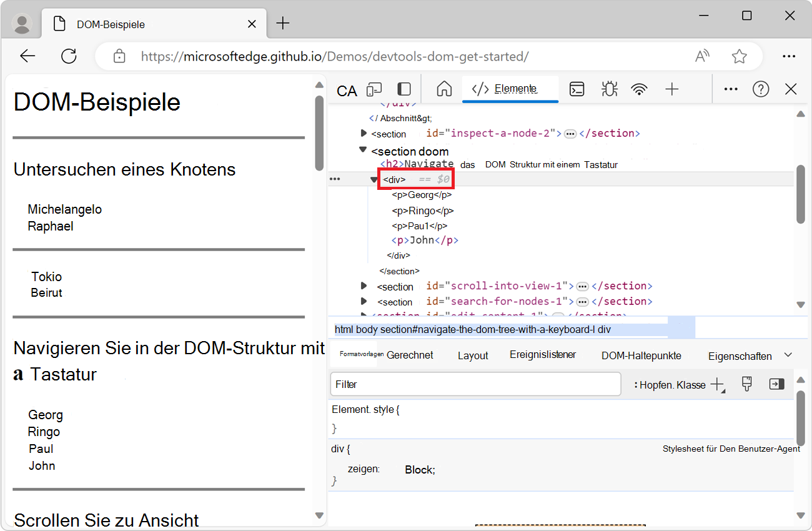Open the Network conditions wifi icon
812x531 pixels.
click(639, 89)
